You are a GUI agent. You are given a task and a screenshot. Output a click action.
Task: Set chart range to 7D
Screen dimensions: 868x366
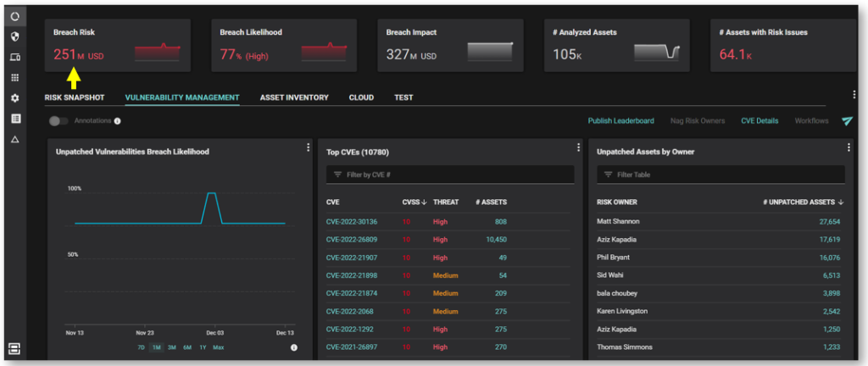(x=142, y=347)
